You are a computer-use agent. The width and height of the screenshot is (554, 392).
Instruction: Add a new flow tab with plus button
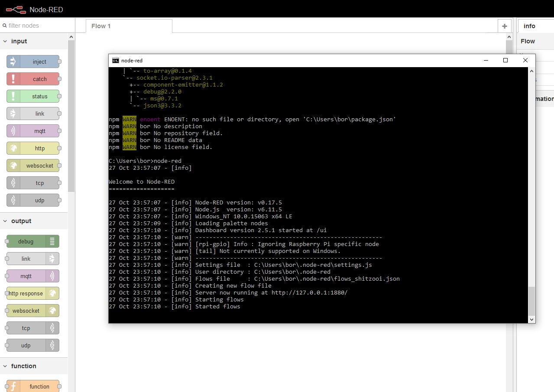[x=504, y=26]
